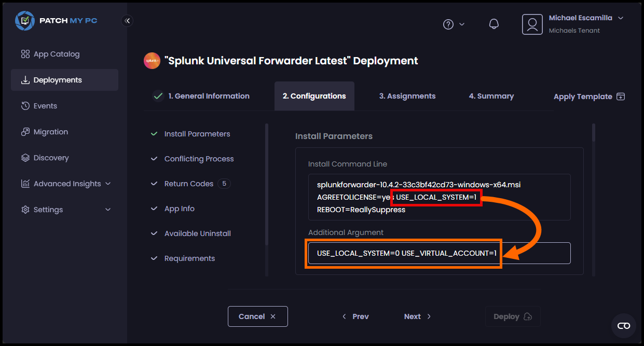Viewport: 644px width, 346px height.
Task: Click Apply Template link
Action: click(x=583, y=96)
